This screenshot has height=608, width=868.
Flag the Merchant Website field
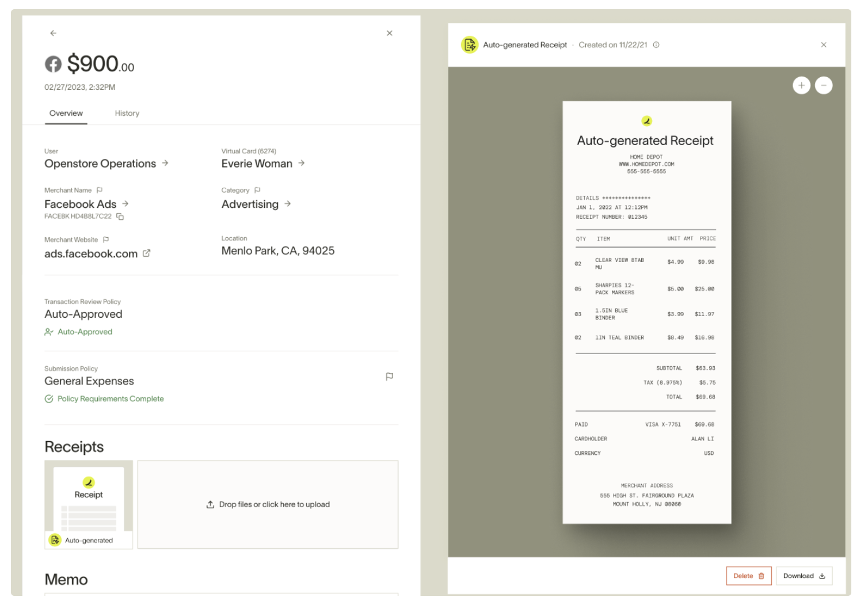point(106,240)
